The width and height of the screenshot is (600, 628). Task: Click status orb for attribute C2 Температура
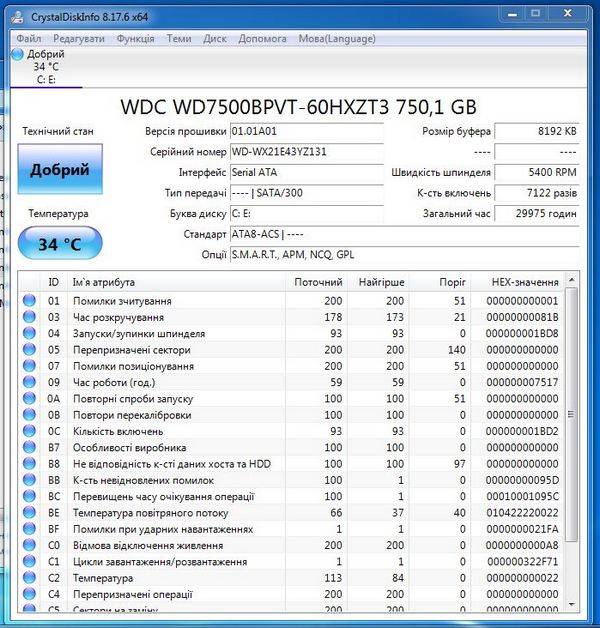29,578
